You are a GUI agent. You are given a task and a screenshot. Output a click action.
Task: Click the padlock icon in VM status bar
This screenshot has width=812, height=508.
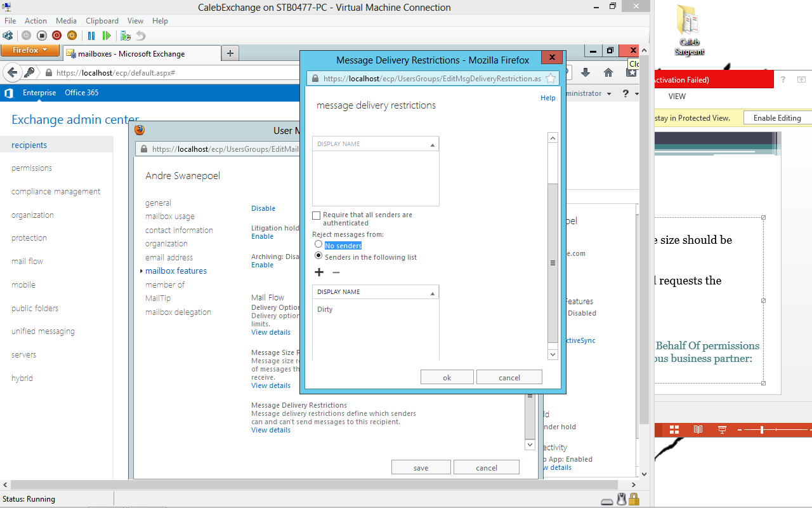(x=633, y=499)
